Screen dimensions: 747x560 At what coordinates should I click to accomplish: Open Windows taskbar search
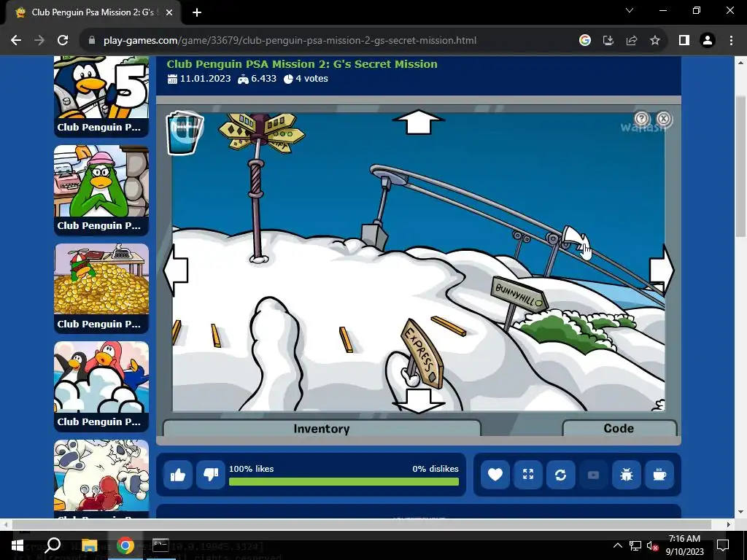coord(53,545)
